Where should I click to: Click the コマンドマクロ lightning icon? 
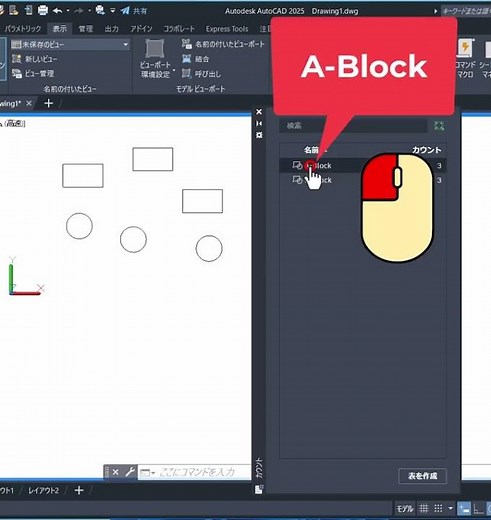(x=465, y=48)
